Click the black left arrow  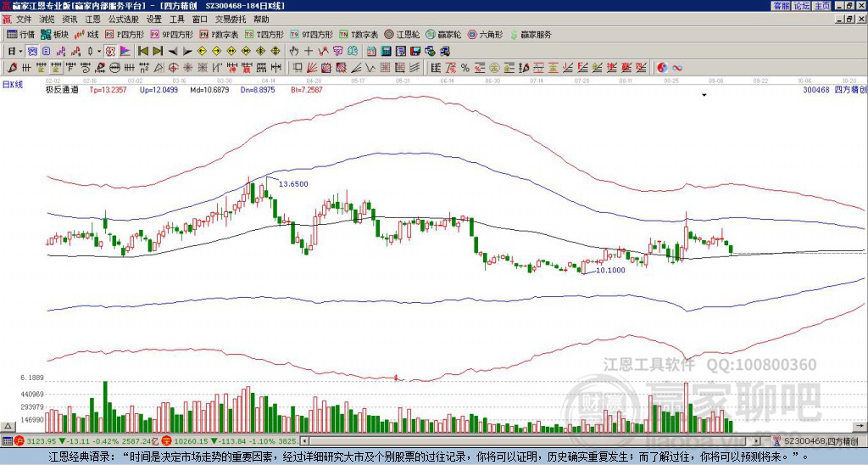pyautogui.click(x=173, y=51)
